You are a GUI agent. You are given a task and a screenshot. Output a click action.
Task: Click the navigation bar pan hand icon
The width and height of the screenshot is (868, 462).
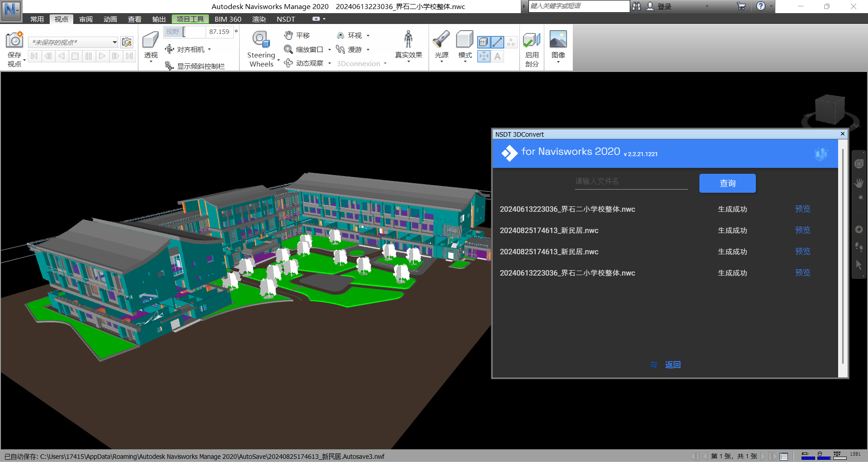859,183
